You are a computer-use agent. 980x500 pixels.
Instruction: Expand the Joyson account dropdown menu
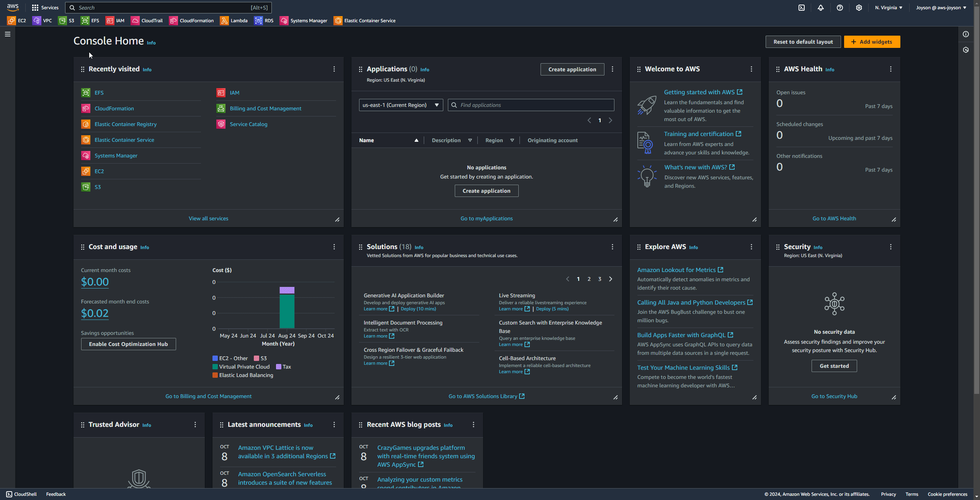[x=941, y=8]
